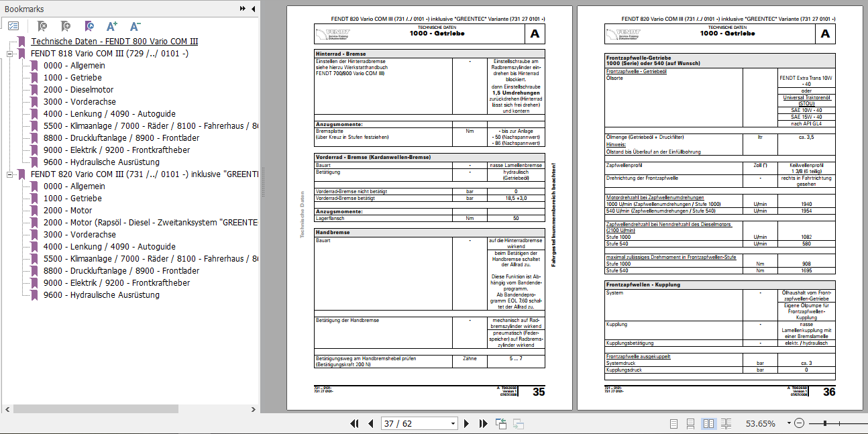Click the delete bookmark icon

42,26
